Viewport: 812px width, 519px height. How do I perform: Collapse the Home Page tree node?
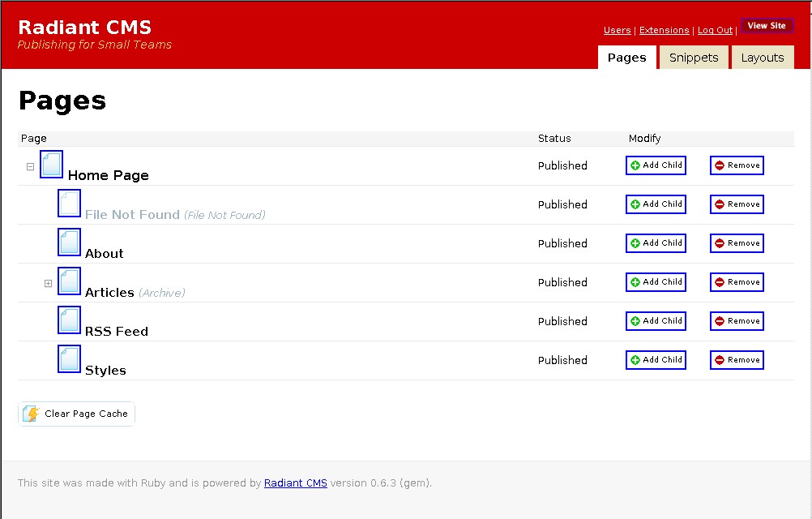(x=31, y=167)
